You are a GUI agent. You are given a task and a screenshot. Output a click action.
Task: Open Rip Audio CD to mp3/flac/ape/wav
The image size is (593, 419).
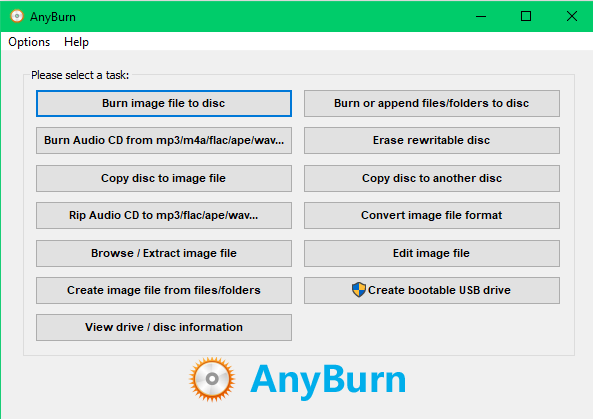pos(164,215)
